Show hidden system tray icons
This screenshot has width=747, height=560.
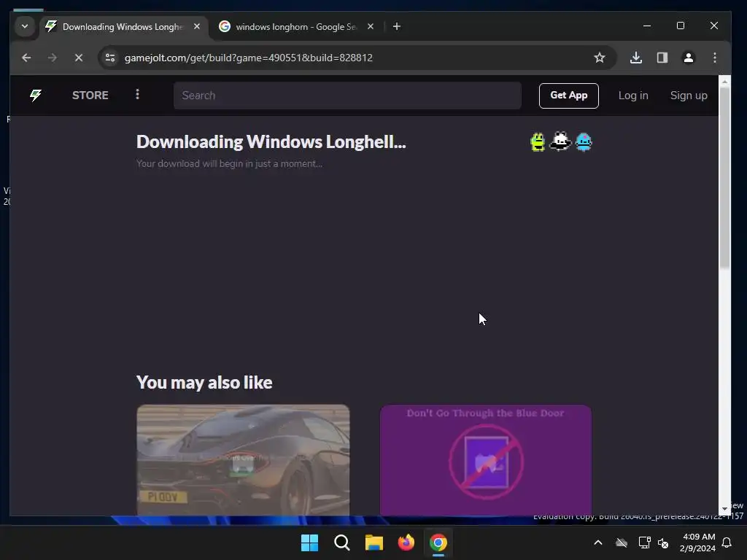click(x=598, y=542)
